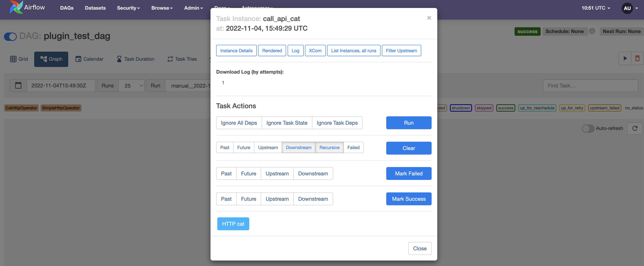The height and width of the screenshot is (266, 644).
Task: Open the execution date calendar picker
Action: 18,85
